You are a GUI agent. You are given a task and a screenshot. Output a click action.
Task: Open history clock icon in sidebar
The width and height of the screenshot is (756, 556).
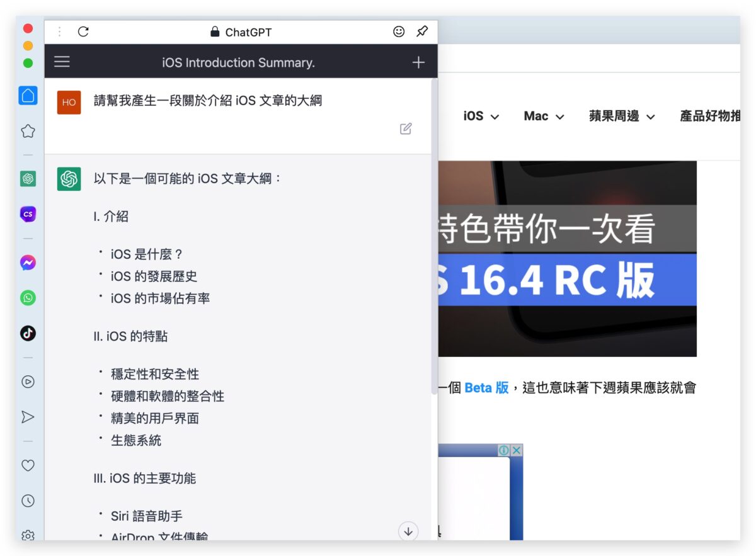tap(28, 501)
